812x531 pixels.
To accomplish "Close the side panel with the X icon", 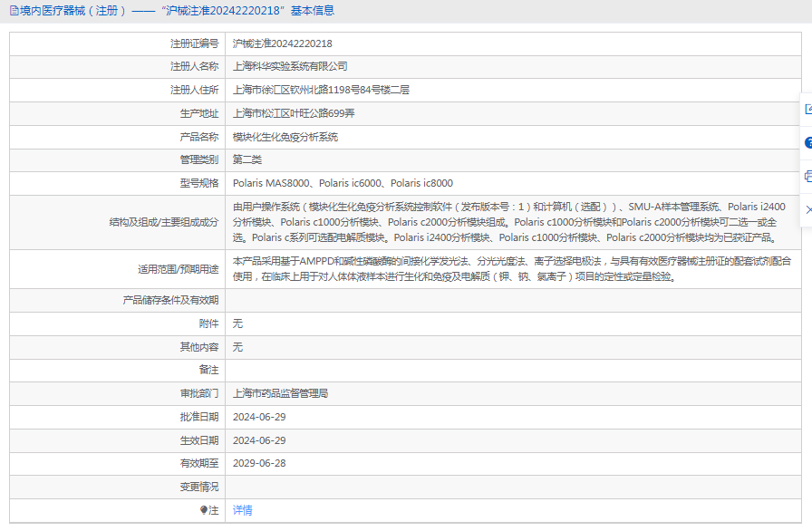I will (x=808, y=209).
